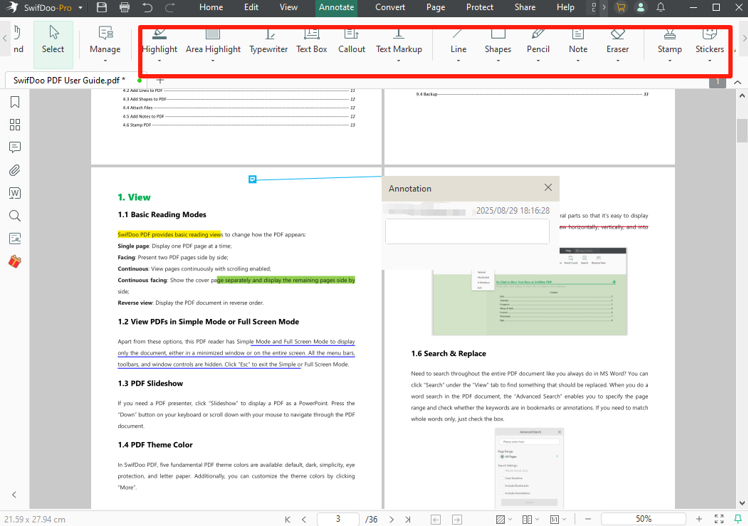Expand the Area Highlight dropdown arrow
Screen dimensions: 748x526
point(213,61)
